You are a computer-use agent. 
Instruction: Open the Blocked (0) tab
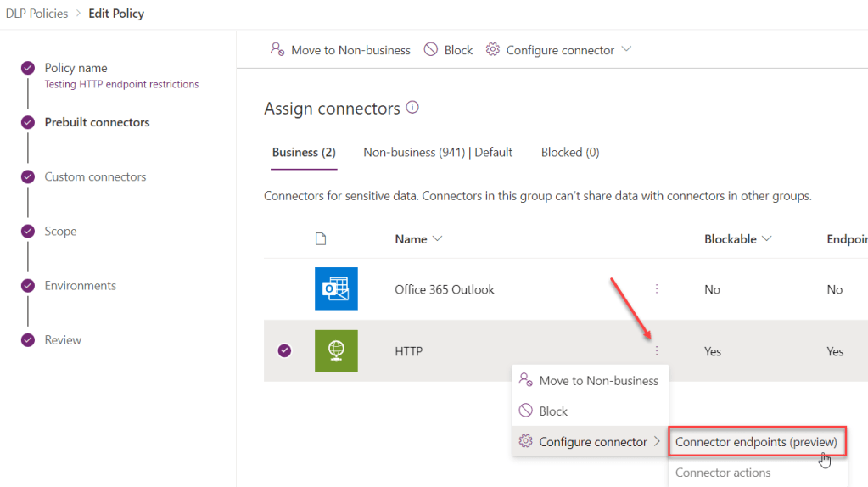[570, 153]
